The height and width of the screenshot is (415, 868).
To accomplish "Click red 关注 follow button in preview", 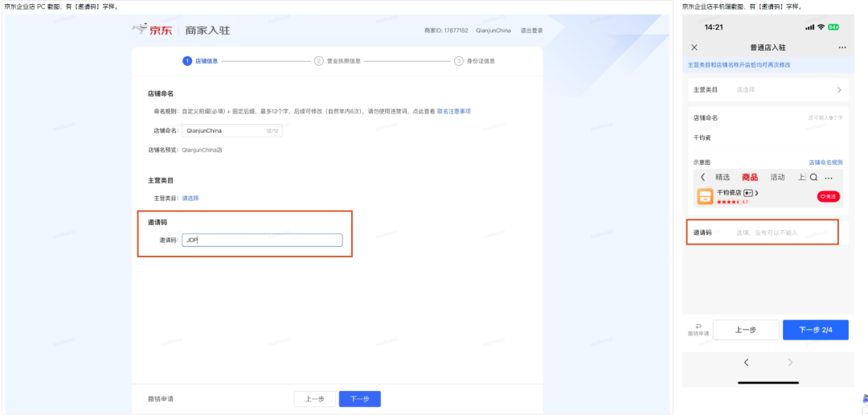I will coord(828,196).
